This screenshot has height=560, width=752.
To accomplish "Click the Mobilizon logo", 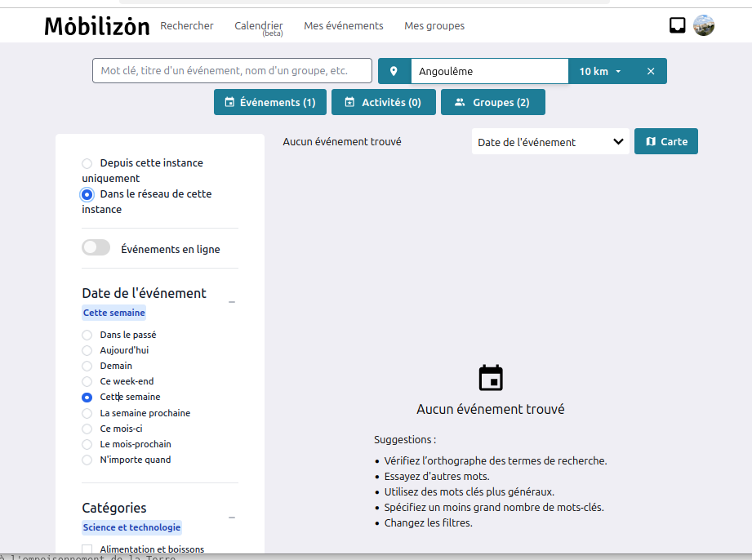I will [x=96, y=26].
